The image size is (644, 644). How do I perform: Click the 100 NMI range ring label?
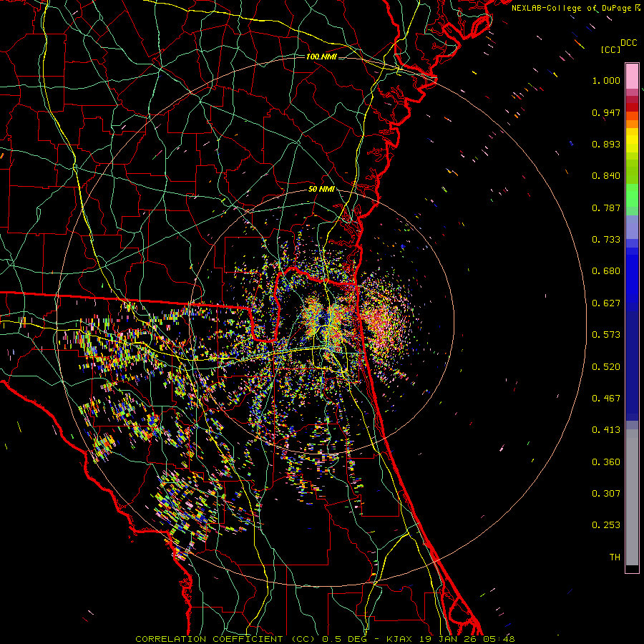[321, 57]
